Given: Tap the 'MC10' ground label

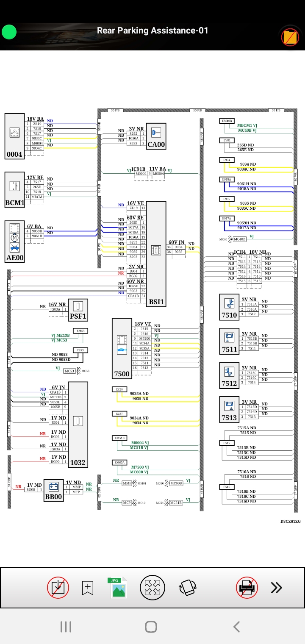Looking at the screenshot, I should [142, 503].
